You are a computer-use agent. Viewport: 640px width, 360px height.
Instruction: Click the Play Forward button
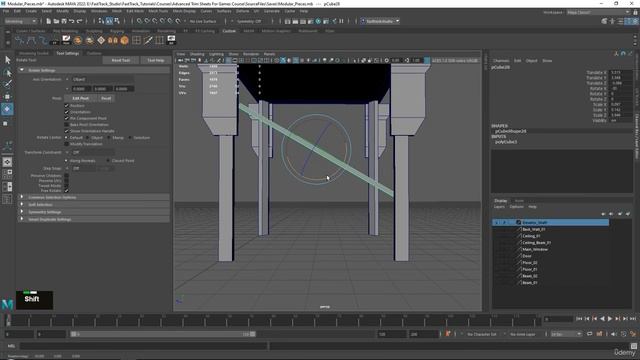tap(610, 319)
